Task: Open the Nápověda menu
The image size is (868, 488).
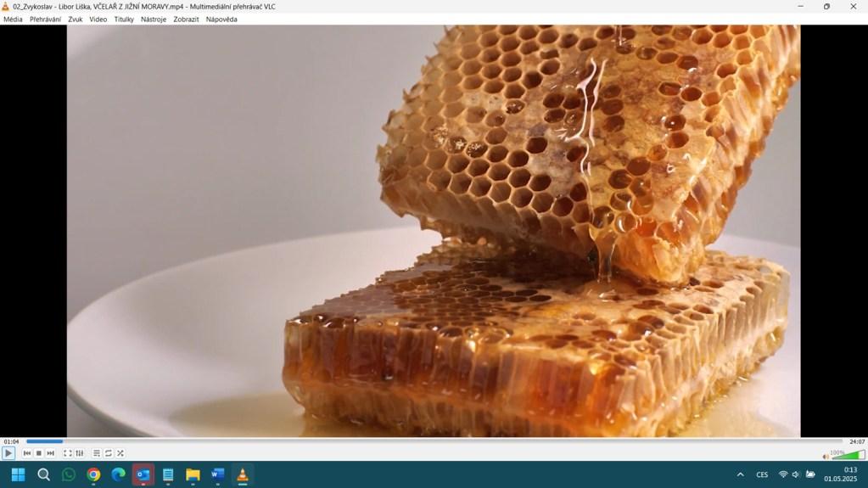Action: (221, 19)
